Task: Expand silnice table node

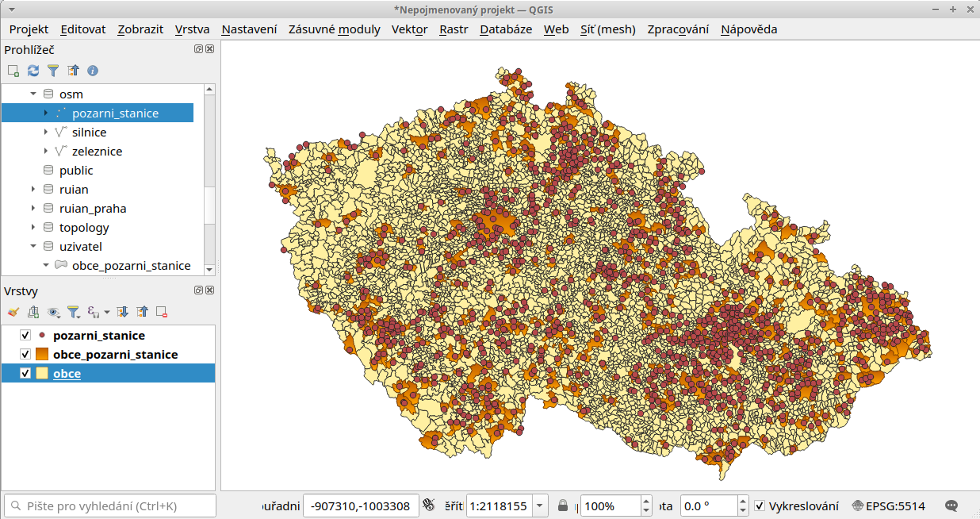Action: pos(46,133)
